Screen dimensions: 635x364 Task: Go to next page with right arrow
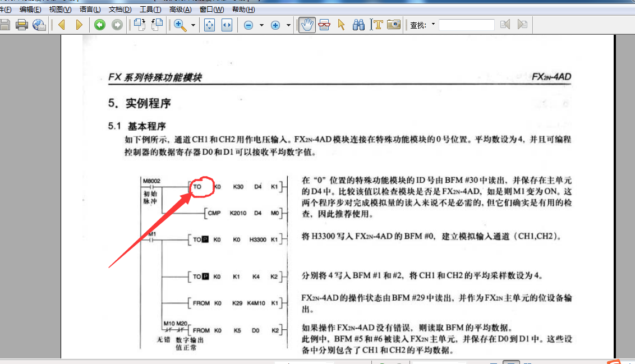[79, 25]
